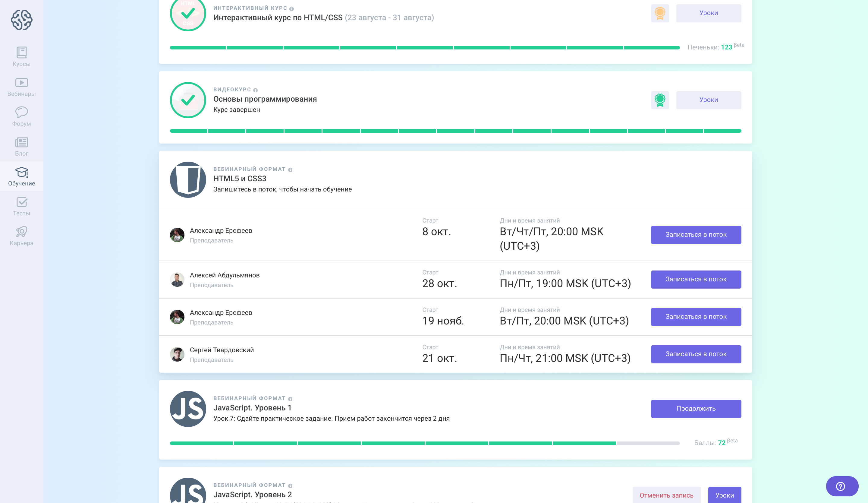Click the HTML5 и CSS3 course logo
868x503 pixels.
click(x=188, y=179)
